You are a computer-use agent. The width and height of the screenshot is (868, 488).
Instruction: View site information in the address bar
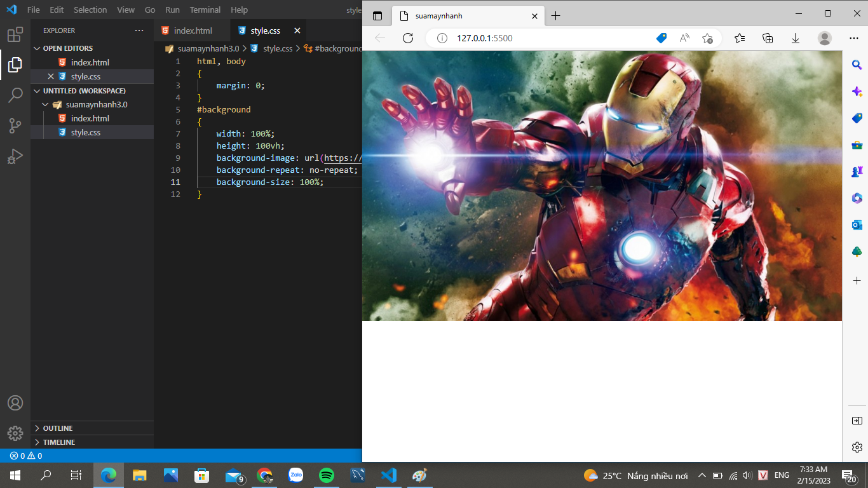coord(442,38)
